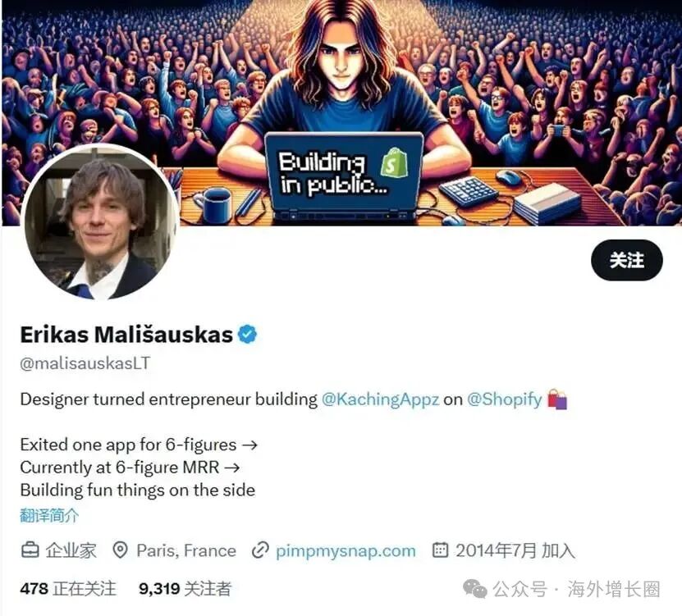Click the calendar icon beside join date

440,550
